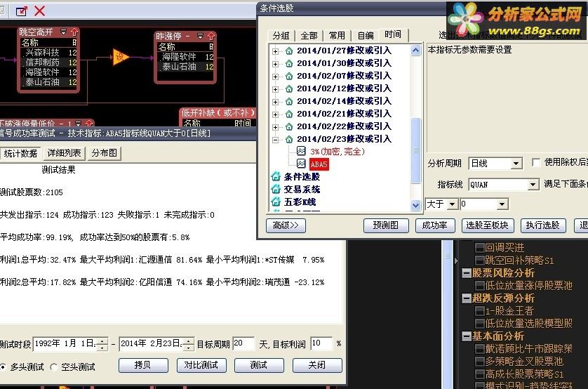Viewport: 588px width, 389px height.
Task: Toggle the 使用除权后 checkbox
Action: click(x=536, y=162)
